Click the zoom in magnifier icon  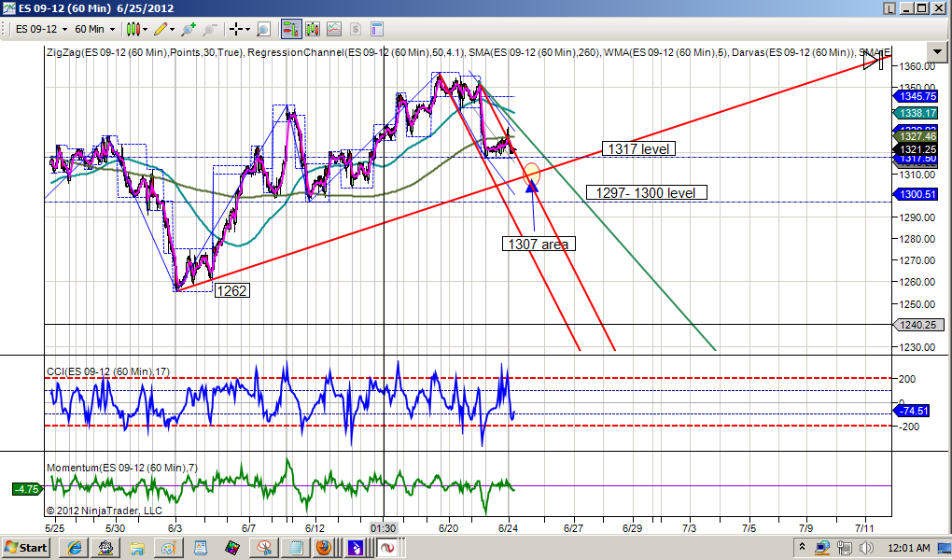point(189,29)
